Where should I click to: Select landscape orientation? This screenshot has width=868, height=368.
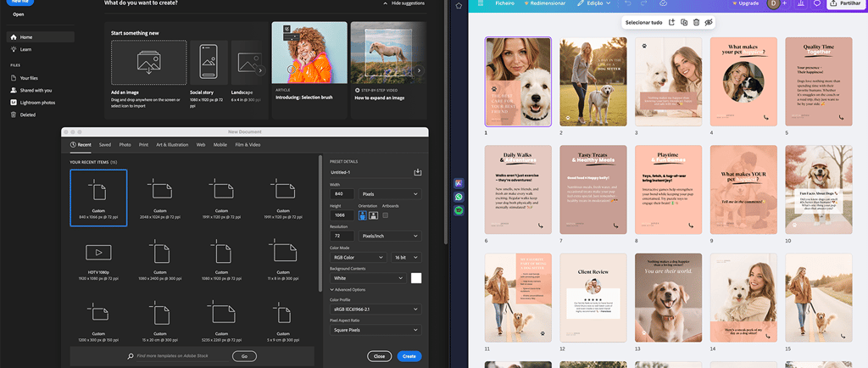tap(373, 215)
